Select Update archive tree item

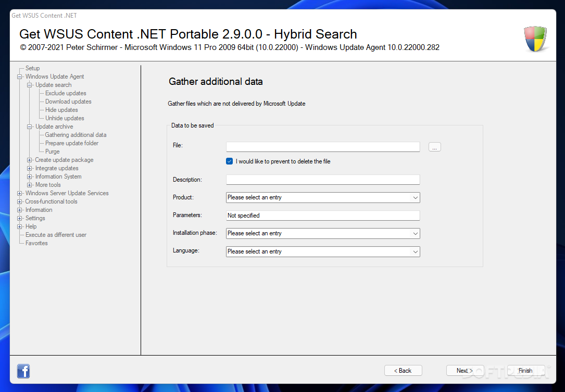pos(54,127)
